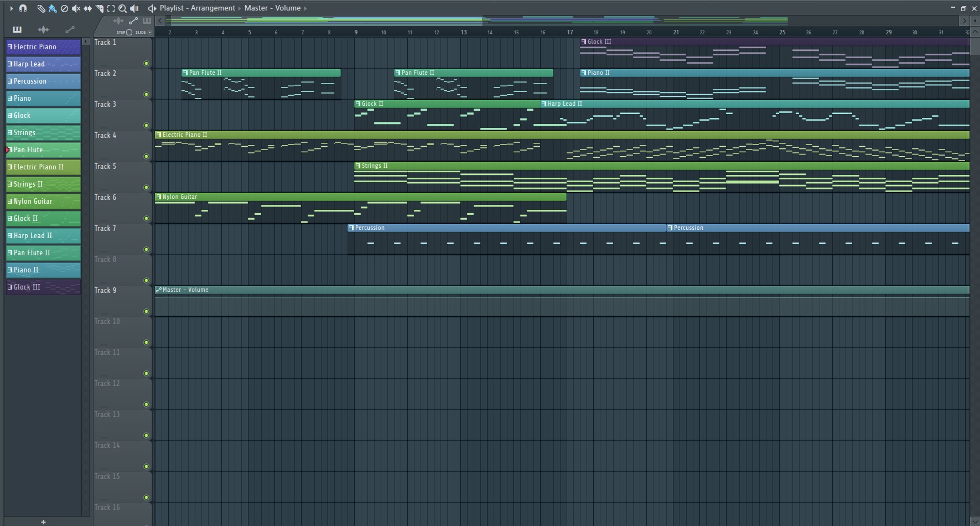Click the horizontal overview scrollbar
Image resolution: width=980 pixels, height=526 pixels.
coord(562,21)
